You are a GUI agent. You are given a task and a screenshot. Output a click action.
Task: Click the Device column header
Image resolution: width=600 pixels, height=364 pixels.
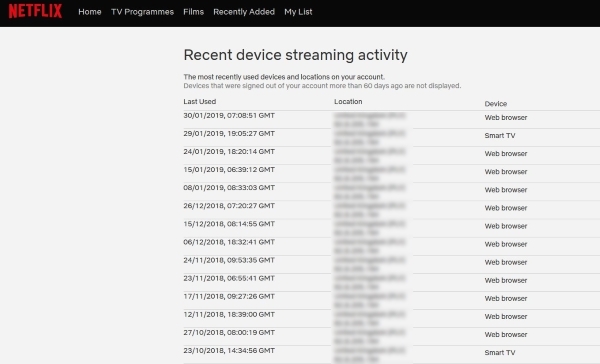pyautogui.click(x=496, y=104)
